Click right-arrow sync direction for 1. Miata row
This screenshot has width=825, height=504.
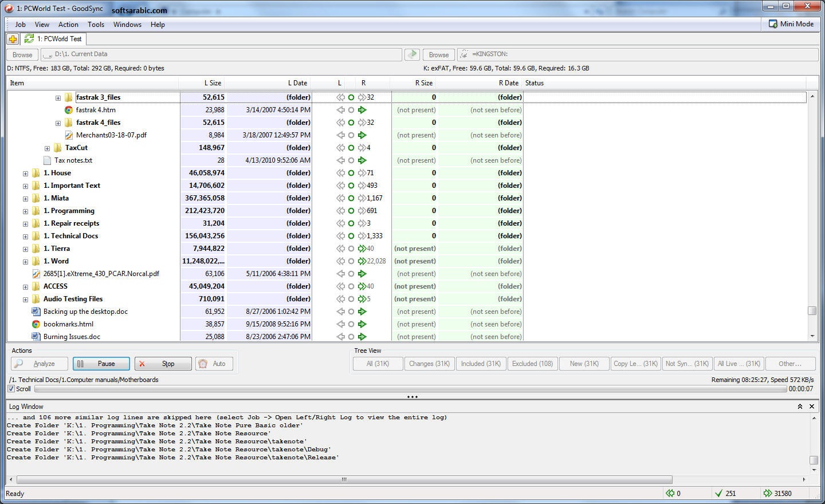pos(362,198)
